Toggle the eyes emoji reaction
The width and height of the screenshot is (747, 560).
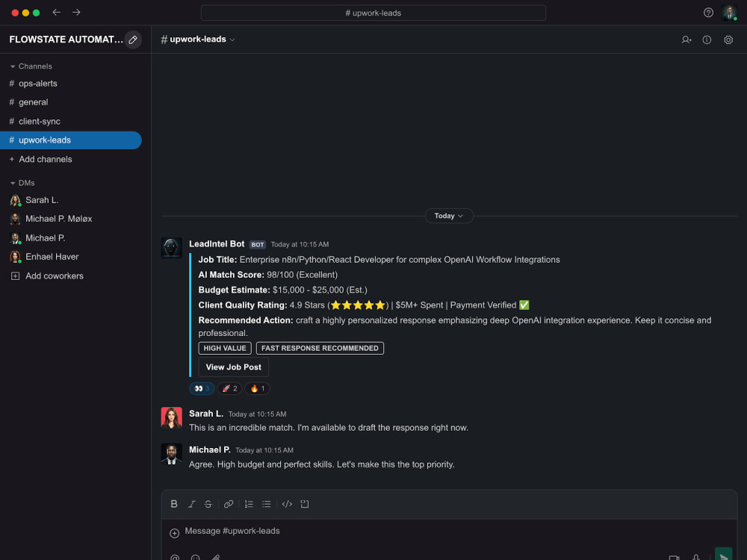(202, 388)
